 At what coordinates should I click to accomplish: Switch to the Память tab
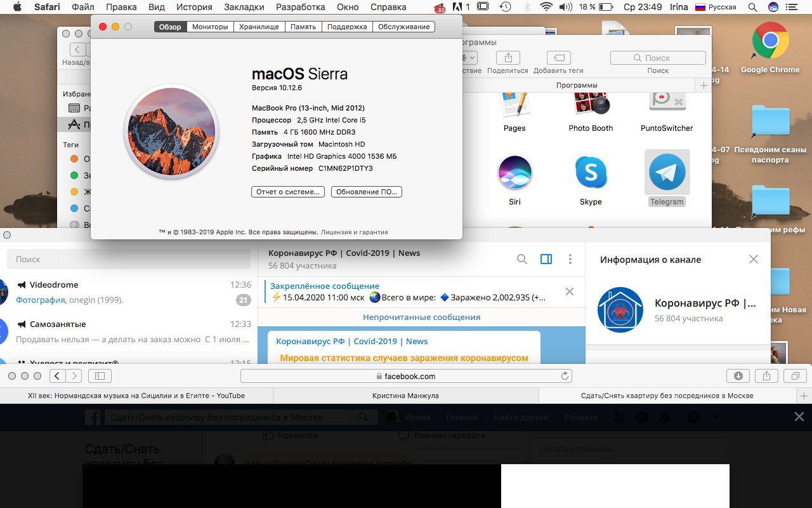click(x=303, y=27)
